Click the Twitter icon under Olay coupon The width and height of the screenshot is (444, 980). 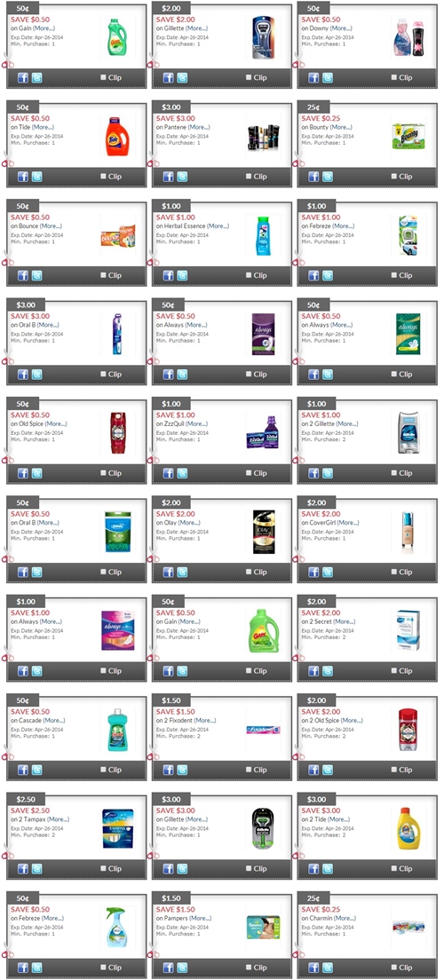pos(182,572)
